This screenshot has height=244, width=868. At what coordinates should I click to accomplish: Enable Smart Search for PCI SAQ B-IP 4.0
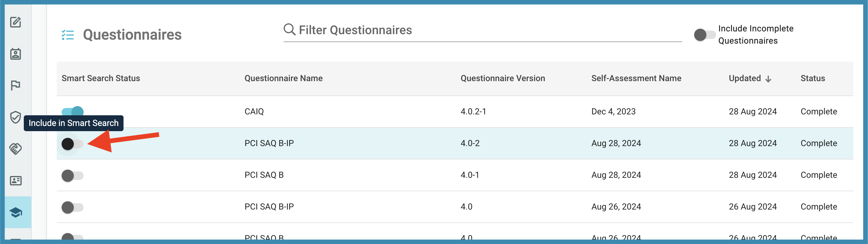(73, 207)
